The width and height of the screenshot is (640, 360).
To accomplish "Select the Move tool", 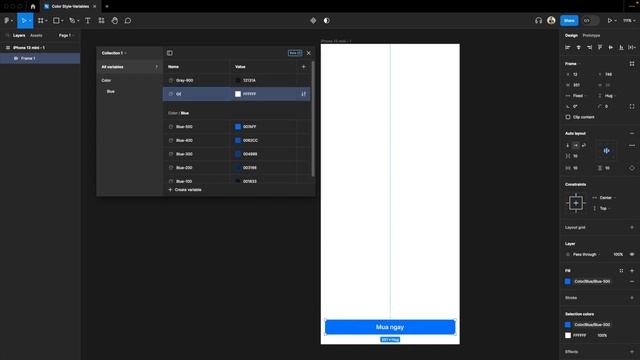I will pyautogui.click(x=23, y=20).
